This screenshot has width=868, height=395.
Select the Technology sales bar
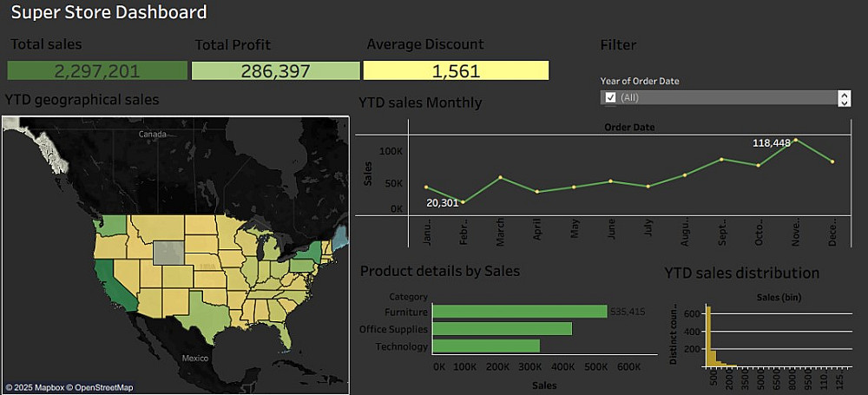(x=486, y=346)
